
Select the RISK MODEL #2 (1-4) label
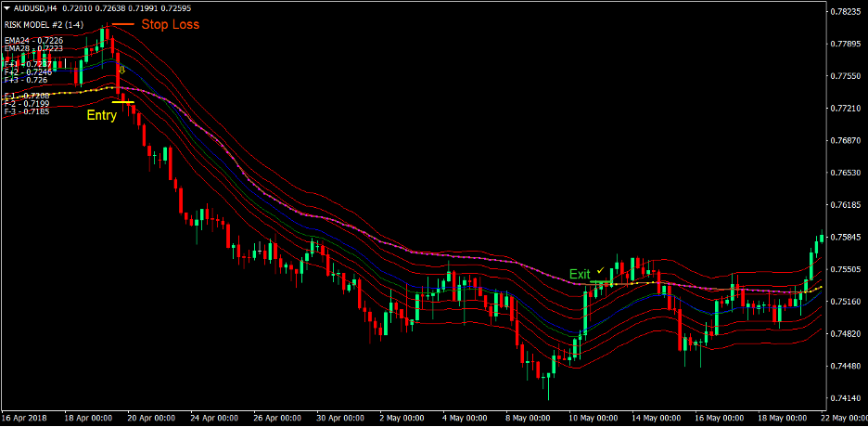click(44, 25)
